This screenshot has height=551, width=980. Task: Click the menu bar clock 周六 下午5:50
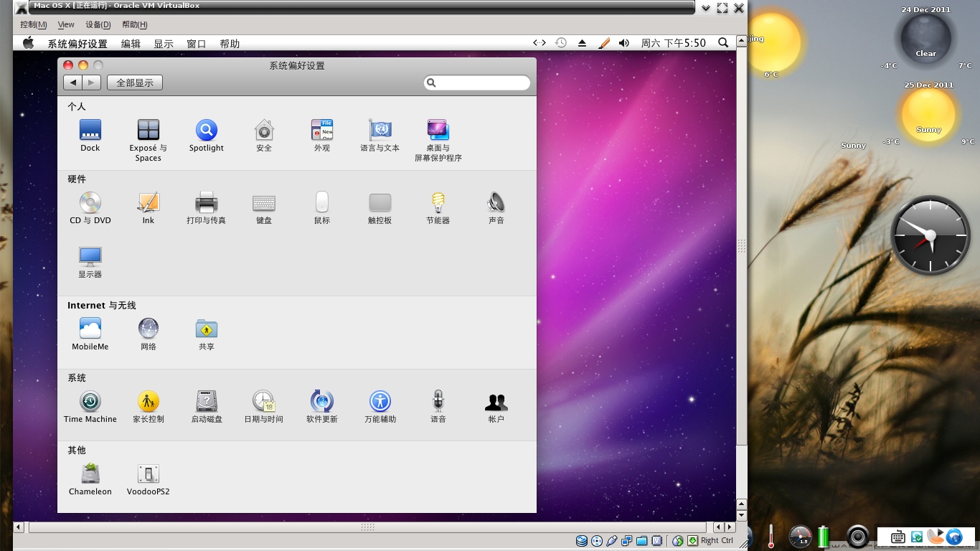point(674,43)
